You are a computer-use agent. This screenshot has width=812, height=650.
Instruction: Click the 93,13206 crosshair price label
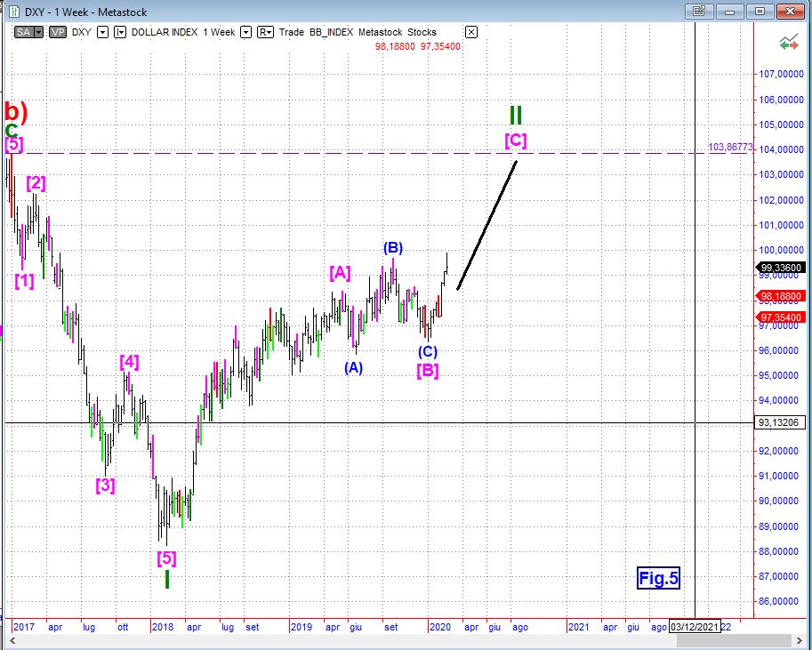click(779, 422)
